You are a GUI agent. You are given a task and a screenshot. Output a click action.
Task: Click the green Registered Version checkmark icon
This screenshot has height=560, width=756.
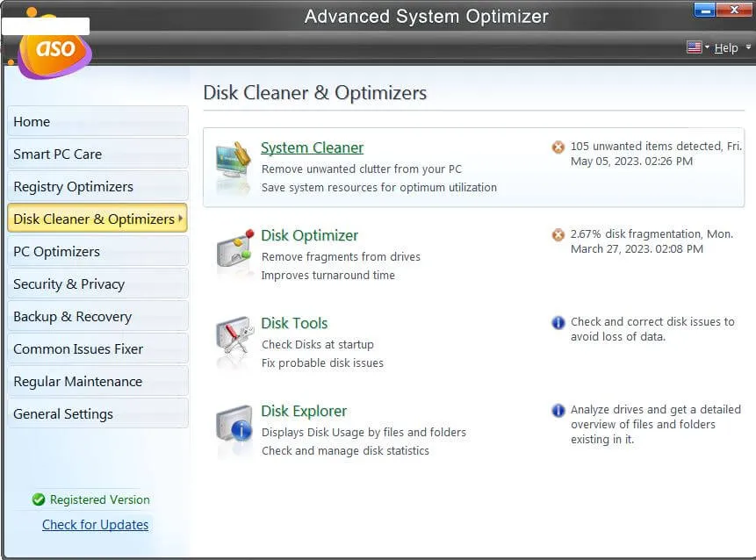(39, 499)
